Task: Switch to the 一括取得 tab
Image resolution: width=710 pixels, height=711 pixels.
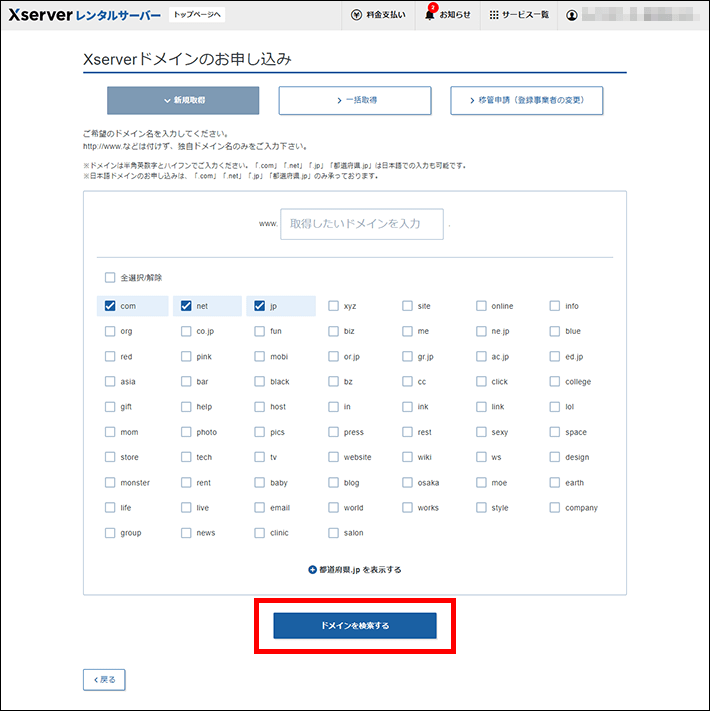Action: tap(355, 101)
